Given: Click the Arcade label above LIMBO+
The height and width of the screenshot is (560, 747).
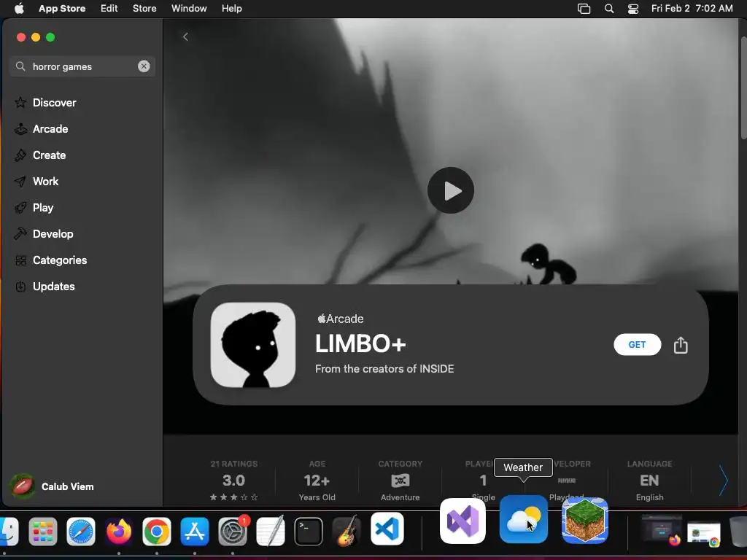Looking at the screenshot, I should 340,319.
